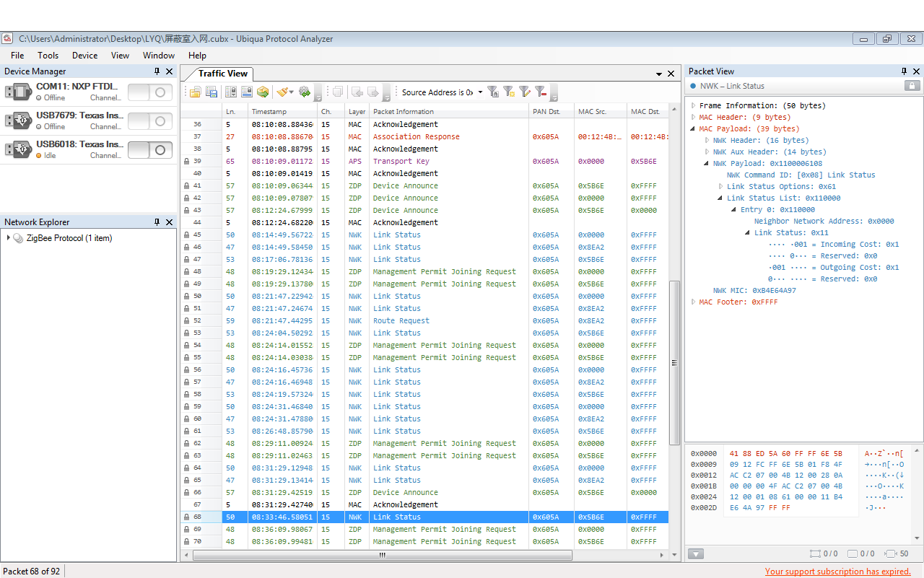Screen dimensions: 924x578
Task: Select packet 52 Route Request row
Action: click(x=401, y=321)
